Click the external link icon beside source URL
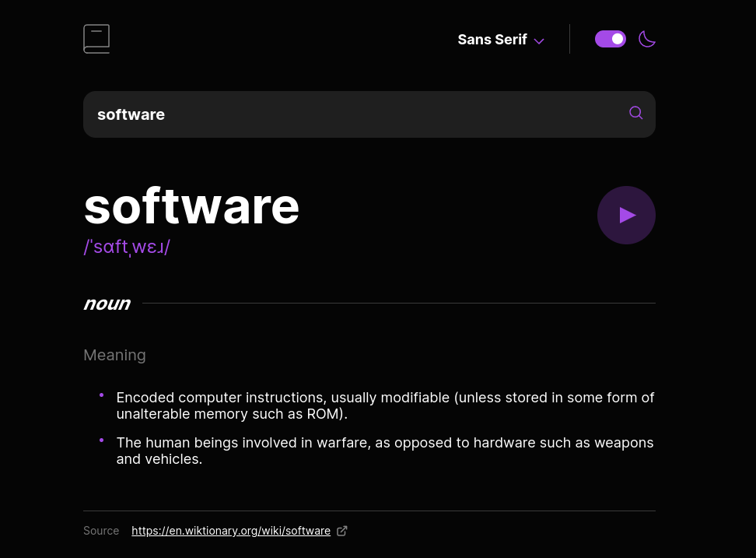The image size is (756, 558). point(342,531)
